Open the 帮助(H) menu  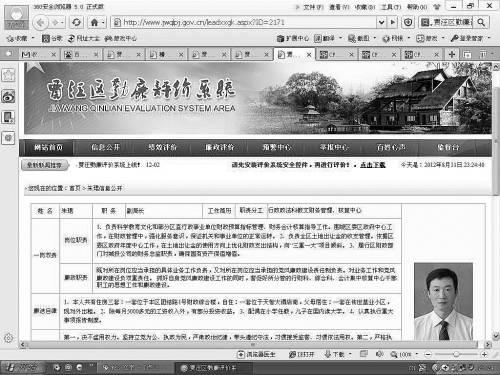(417, 7)
